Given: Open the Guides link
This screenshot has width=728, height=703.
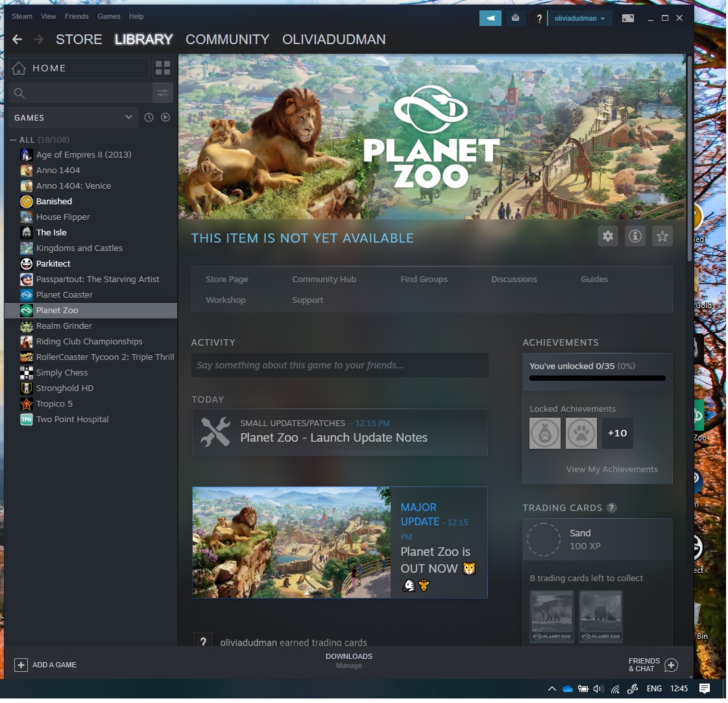Looking at the screenshot, I should point(594,280).
